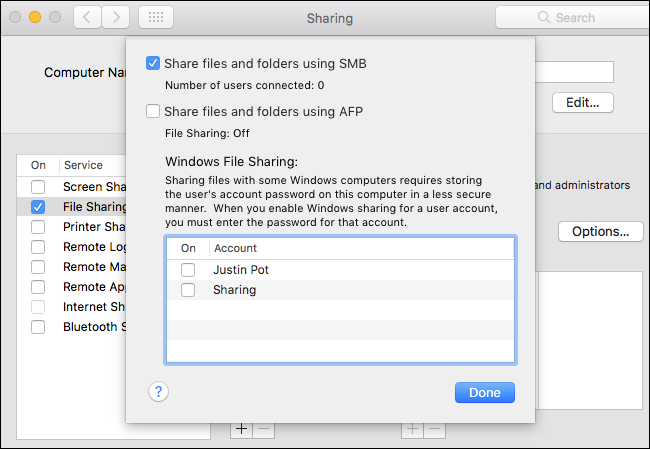Image resolution: width=650 pixels, height=449 pixels.
Task: Enable Windows sharing for Justin Pot
Action: 188,270
